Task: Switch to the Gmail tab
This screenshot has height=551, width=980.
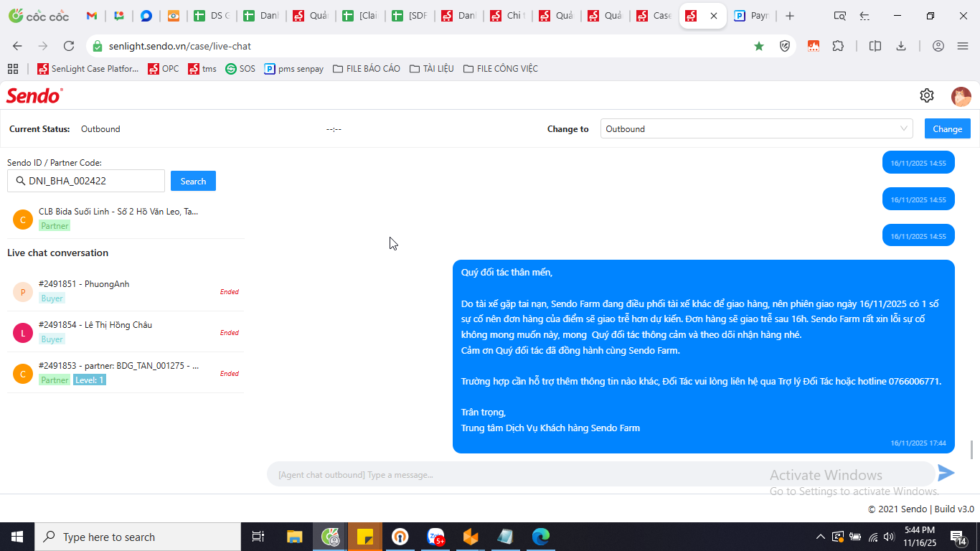Action: tap(91, 16)
